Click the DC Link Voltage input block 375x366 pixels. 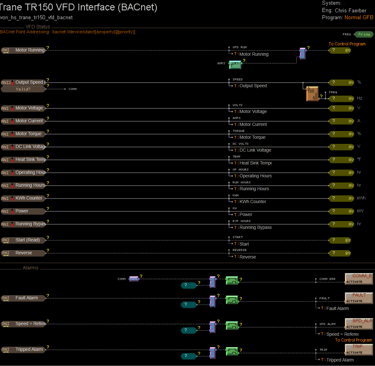(x=23, y=147)
